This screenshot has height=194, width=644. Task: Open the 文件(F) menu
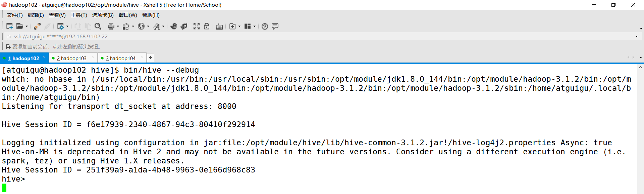coord(14,15)
